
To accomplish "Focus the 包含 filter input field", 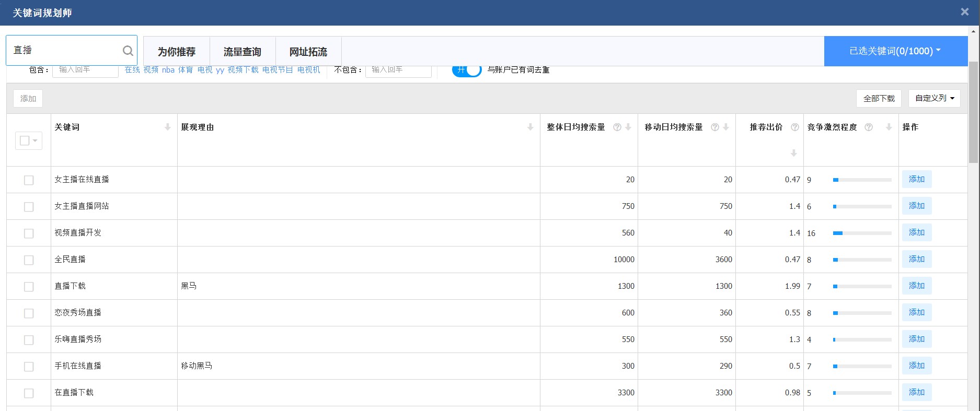I will tap(85, 71).
